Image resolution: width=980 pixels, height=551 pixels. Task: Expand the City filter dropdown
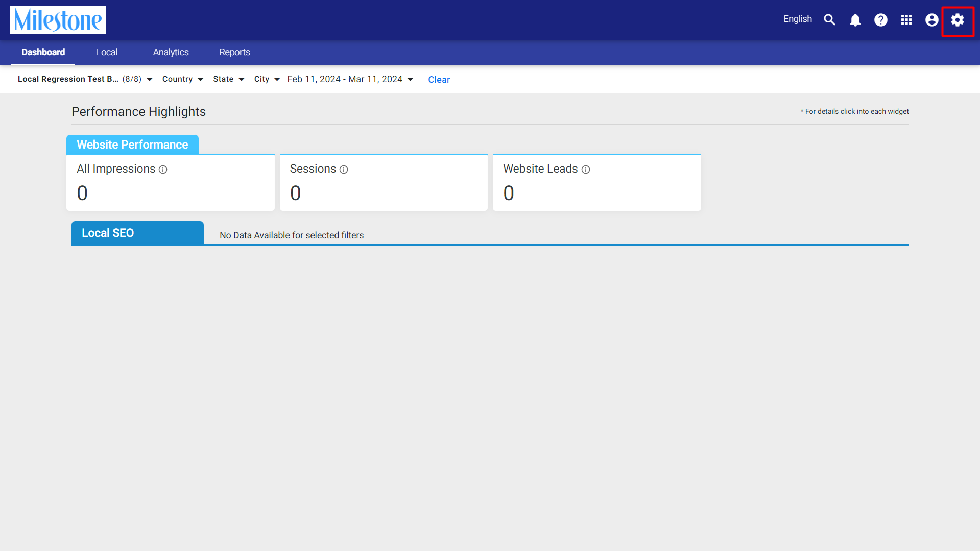pyautogui.click(x=267, y=79)
